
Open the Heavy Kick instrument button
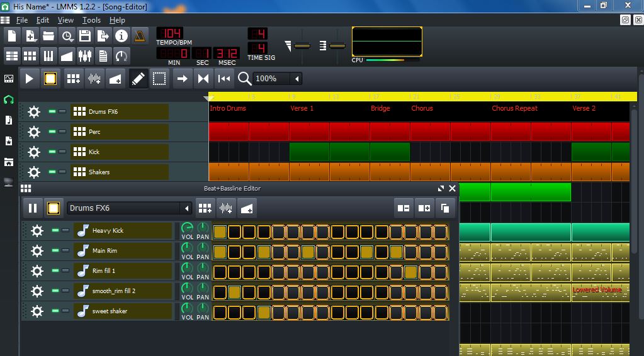point(123,230)
